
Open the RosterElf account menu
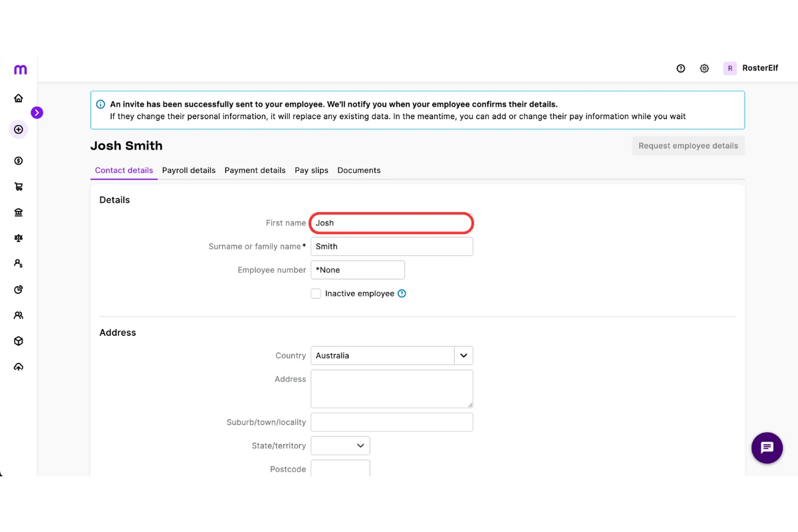(751, 68)
